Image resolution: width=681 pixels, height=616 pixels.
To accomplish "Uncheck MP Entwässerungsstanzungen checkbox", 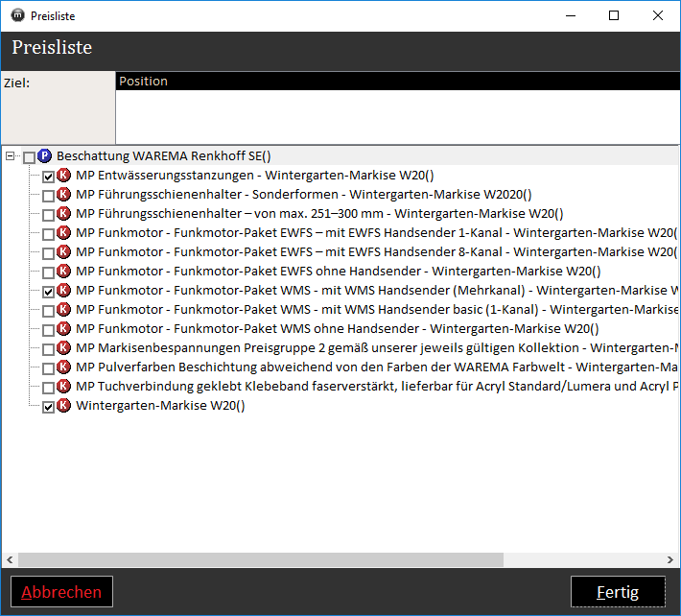I will point(48,177).
